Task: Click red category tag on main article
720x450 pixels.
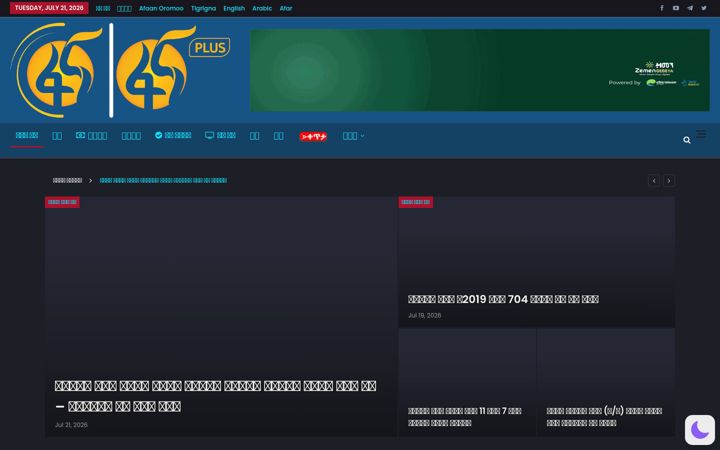Action: (x=62, y=202)
